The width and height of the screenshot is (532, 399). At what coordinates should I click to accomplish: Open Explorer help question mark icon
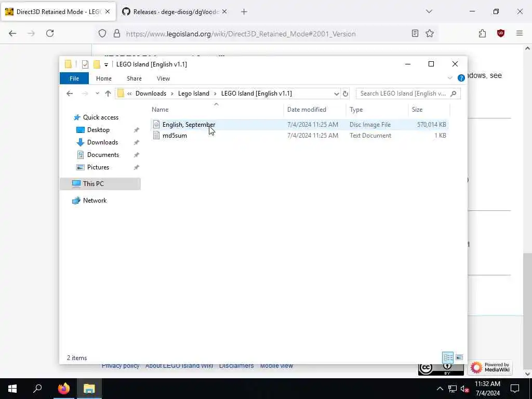tap(461, 78)
